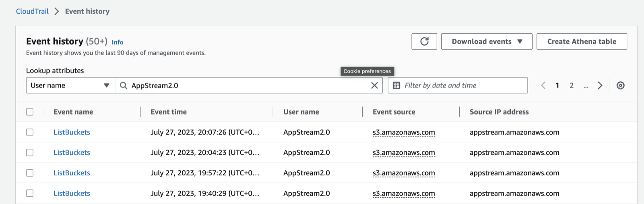Click event time July 27, 2023, 19:57:22
Image resolution: width=644 pixels, height=204 pixels.
click(x=205, y=173)
